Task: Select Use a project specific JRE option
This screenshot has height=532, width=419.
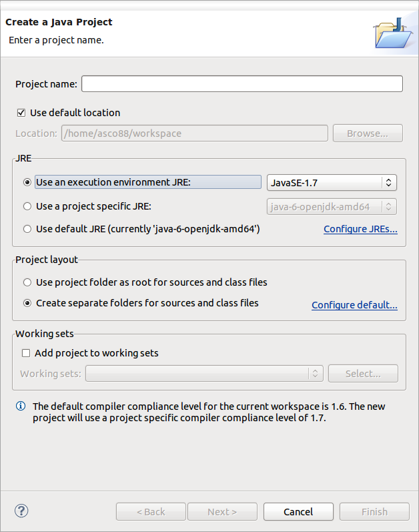Action: tap(27, 206)
